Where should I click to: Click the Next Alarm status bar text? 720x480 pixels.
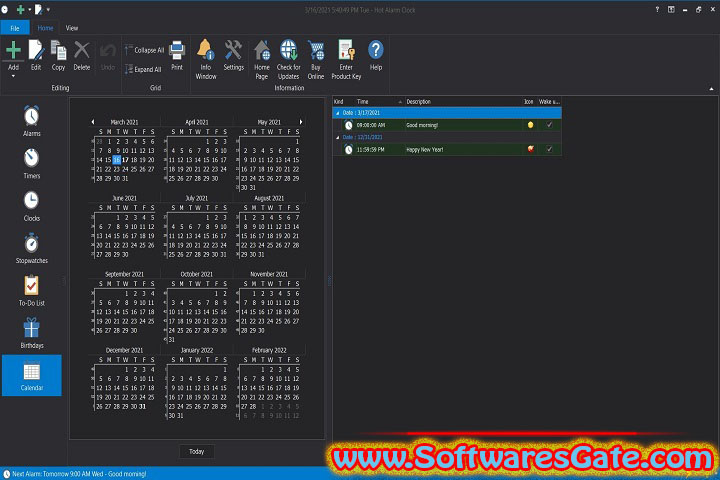tap(79, 474)
